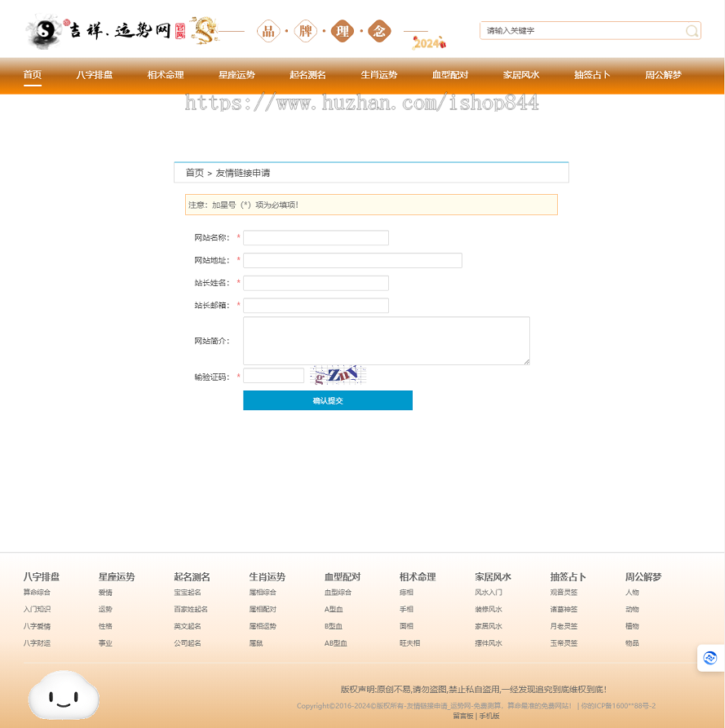Open the 算命综合 footer link
Viewport: 725px width, 728px height.
coord(37,593)
